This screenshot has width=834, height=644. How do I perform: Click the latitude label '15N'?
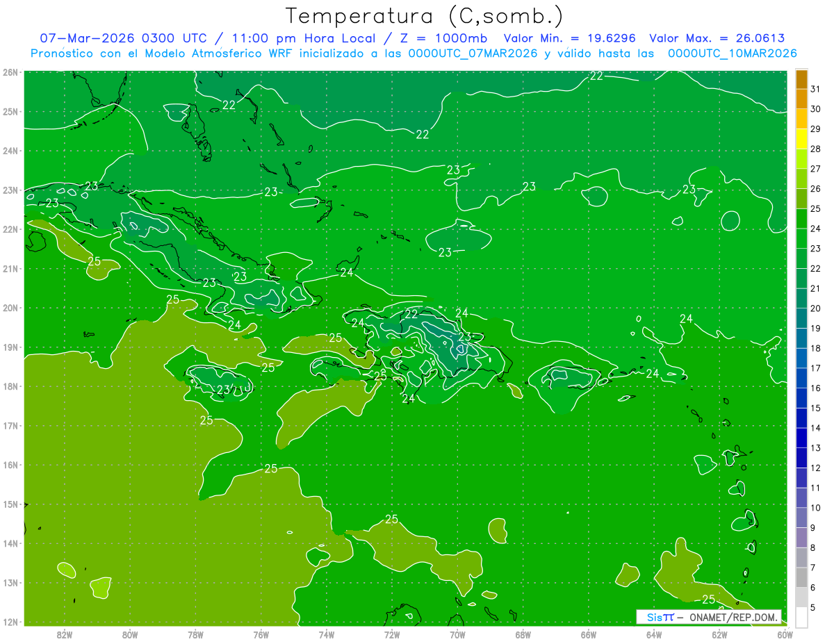coord(10,504)
